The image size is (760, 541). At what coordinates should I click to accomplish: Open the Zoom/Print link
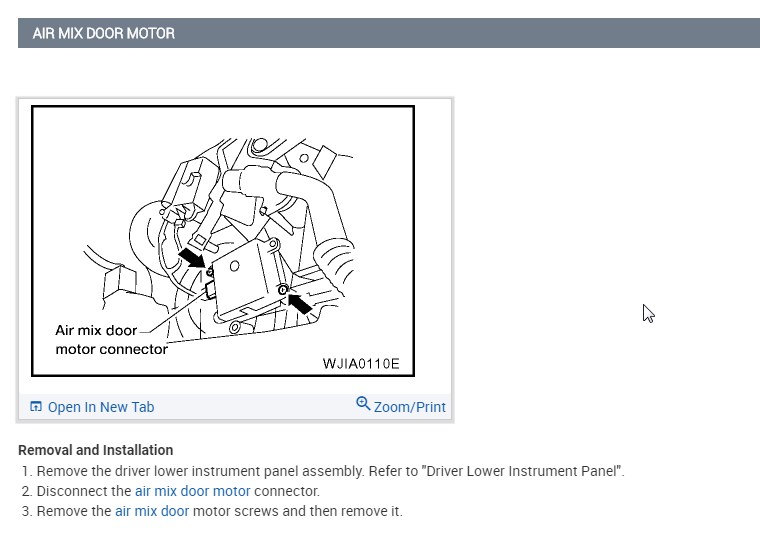(x=410, y=407)
